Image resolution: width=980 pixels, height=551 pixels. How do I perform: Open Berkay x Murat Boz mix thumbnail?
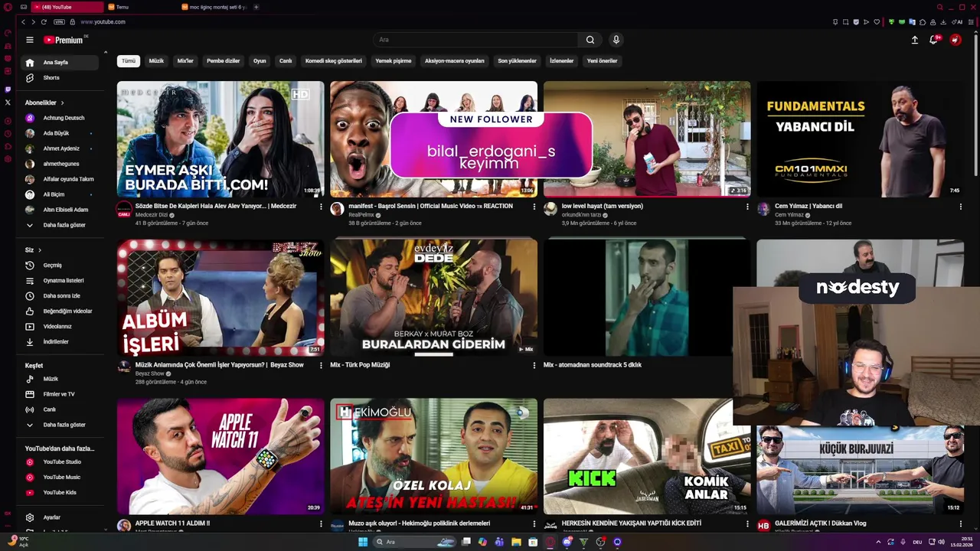click(x=433, y=297)
